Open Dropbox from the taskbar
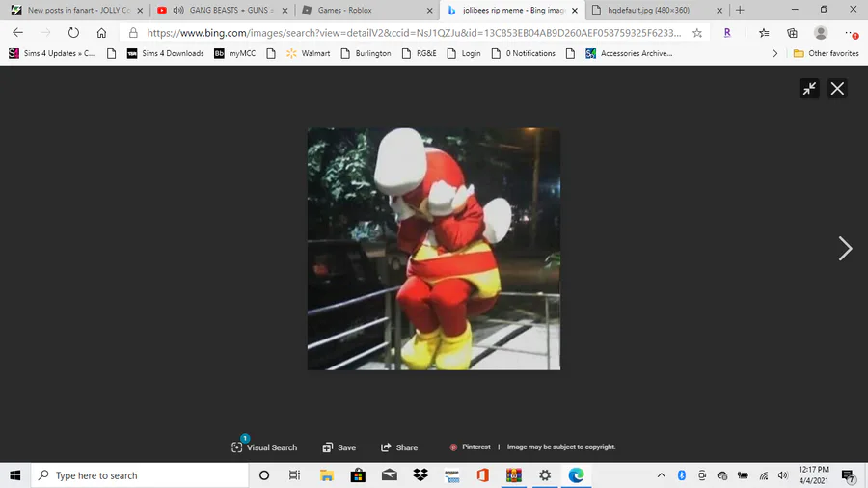 click(x=420, y=475)
